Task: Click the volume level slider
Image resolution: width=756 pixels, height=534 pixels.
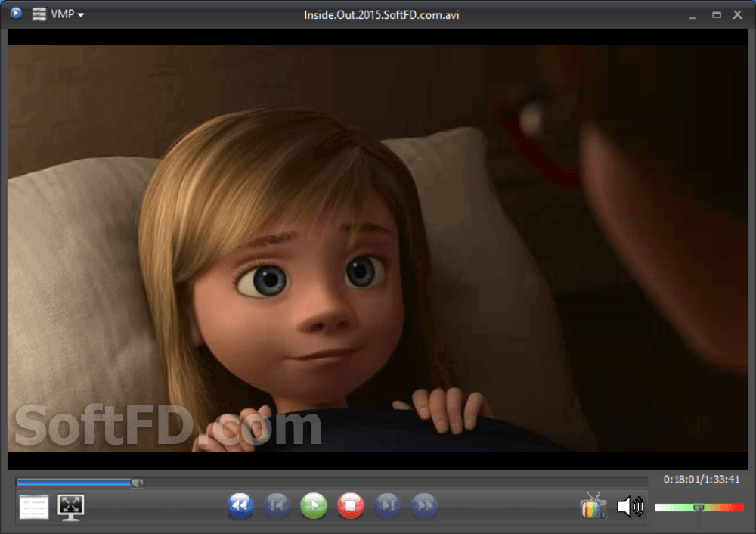Action: coord(699,508)
